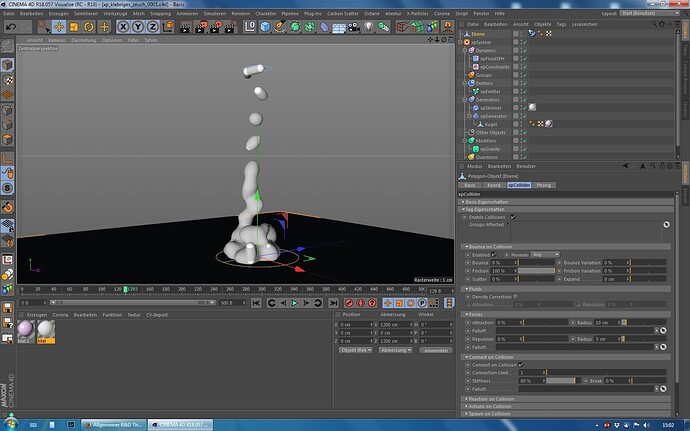The width and height of the screenshot is (690, 431).
Task: Expand the Reaction on Collision section
Action: tap(566, 399)
